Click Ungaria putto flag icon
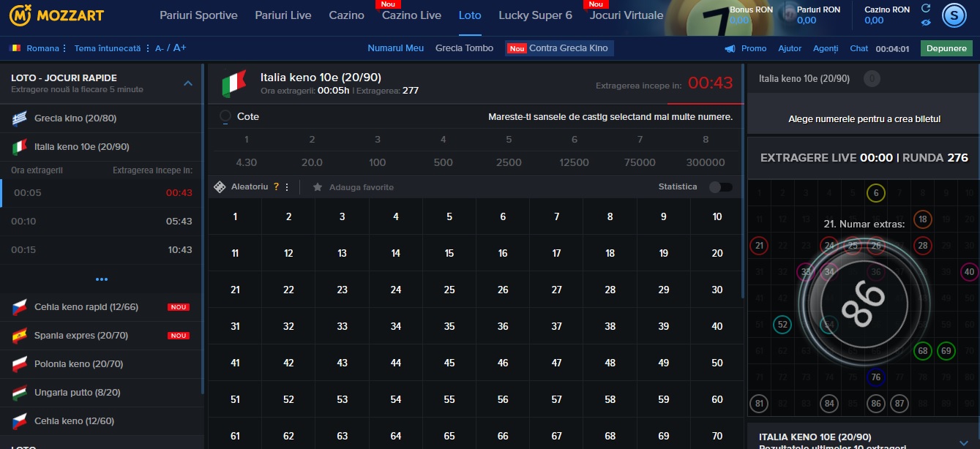980x449 pixels. click(20, 393)
